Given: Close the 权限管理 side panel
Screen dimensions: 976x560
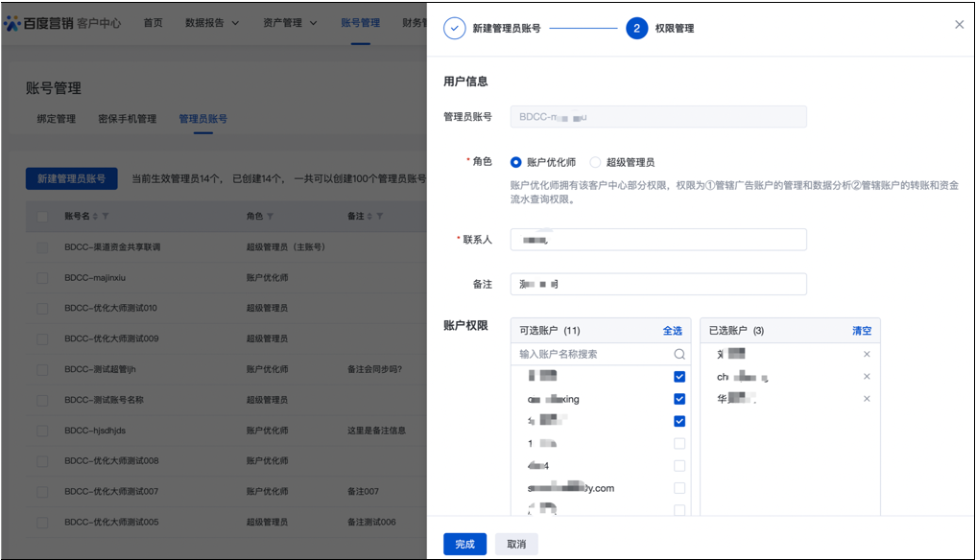Looking at the screenshot, I should click(x=959, y=25).
